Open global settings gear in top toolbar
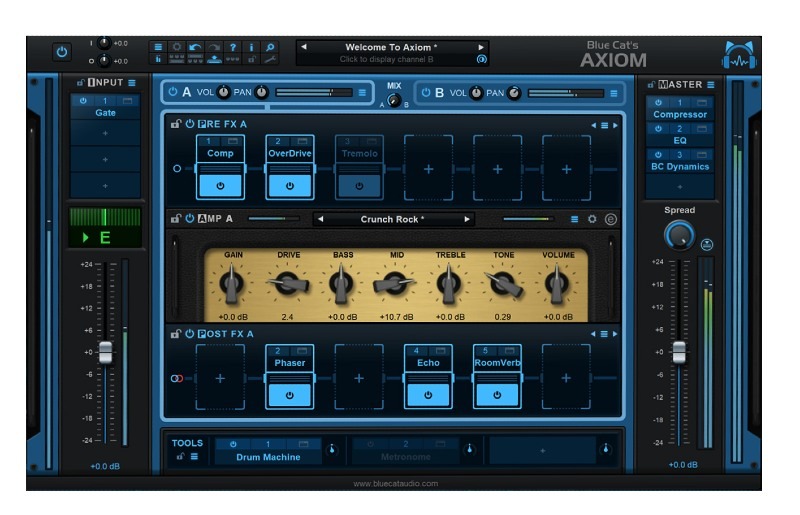This screenshot has width=800, height=515. click(x=177, y=47)
